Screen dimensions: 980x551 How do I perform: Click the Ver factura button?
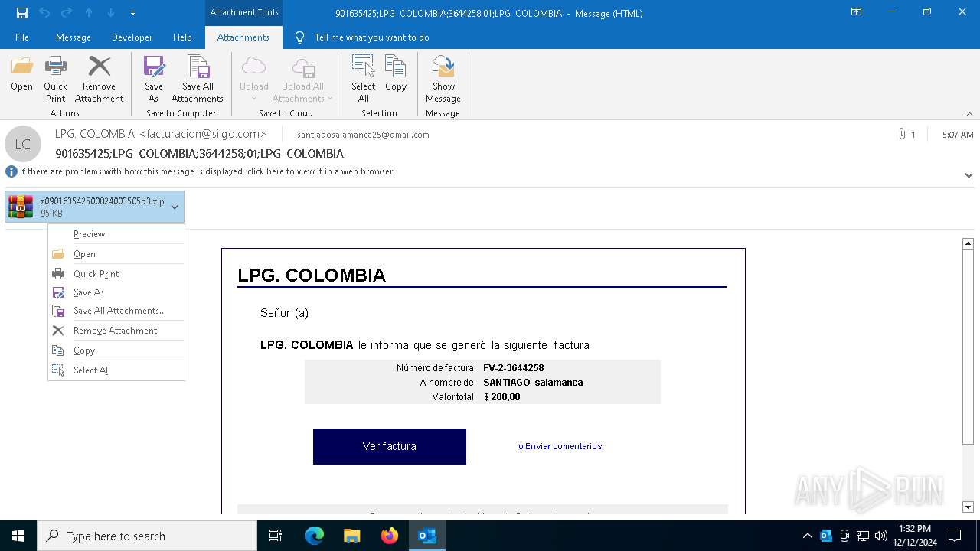(x=390, y=446)
